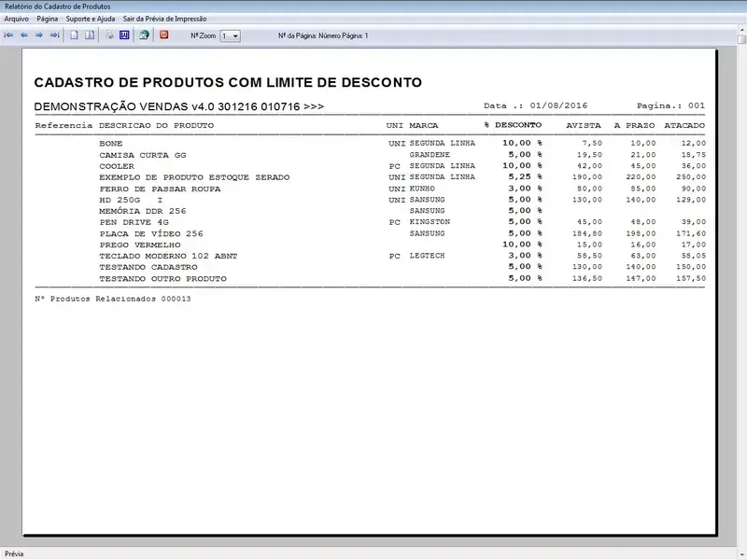Click the red exit preview icon
This screenshot has width=747, height=560.
click(164, 35)
